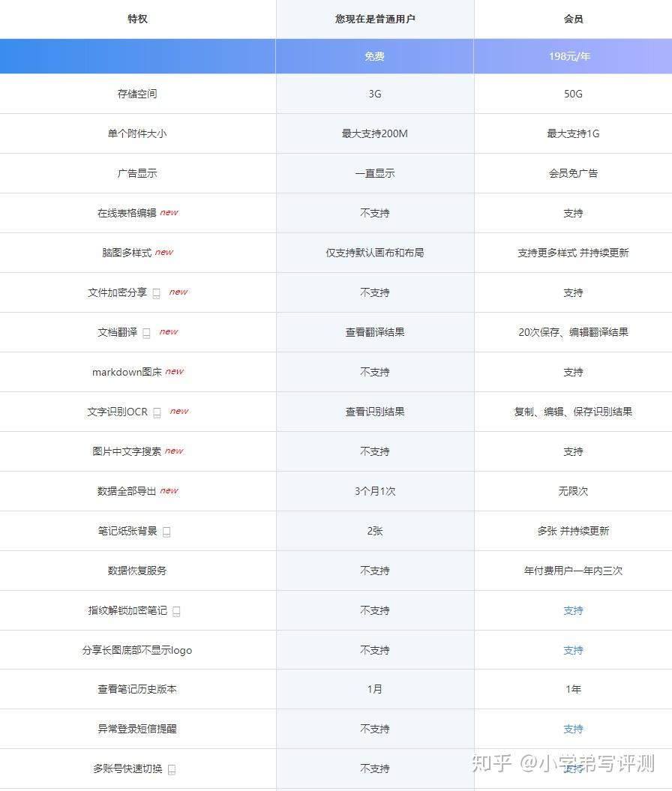Click the 免费 plan header cell
The height and width of the screenshot is (791, 672).
375,55
